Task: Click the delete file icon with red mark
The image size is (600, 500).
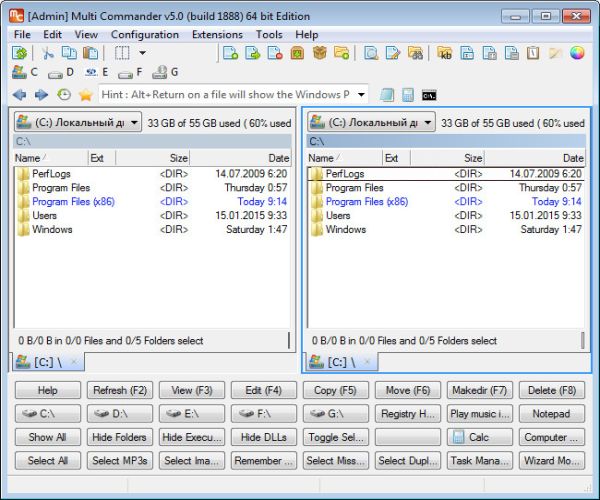Action: [x=275, y=53]
